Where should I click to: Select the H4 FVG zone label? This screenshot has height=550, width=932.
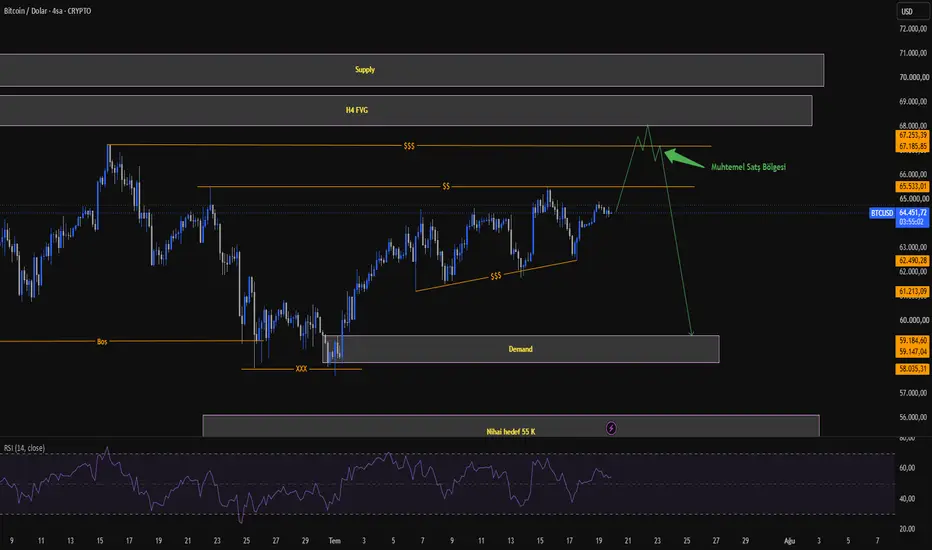pyautogui.click(x=357, y=110)
